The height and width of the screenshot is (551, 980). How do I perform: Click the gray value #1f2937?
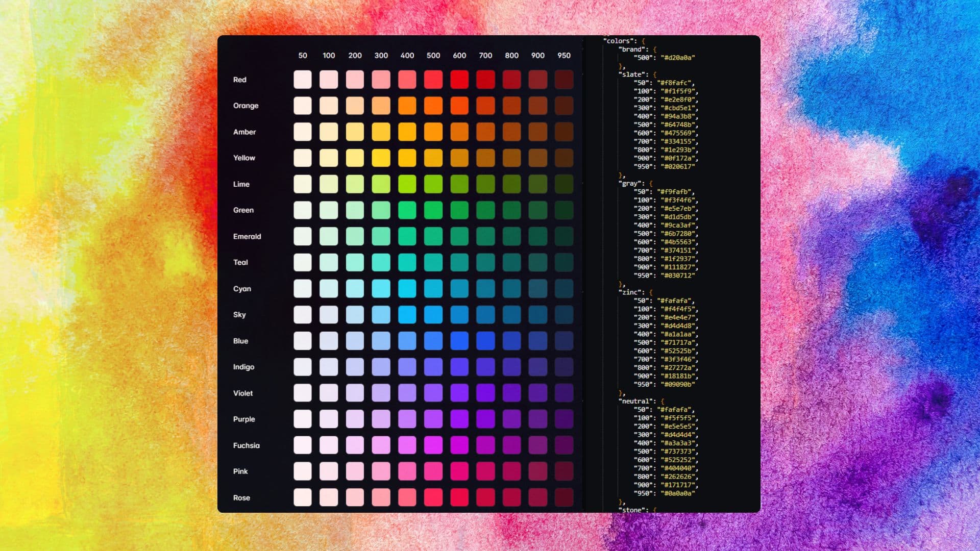[678, 259]
